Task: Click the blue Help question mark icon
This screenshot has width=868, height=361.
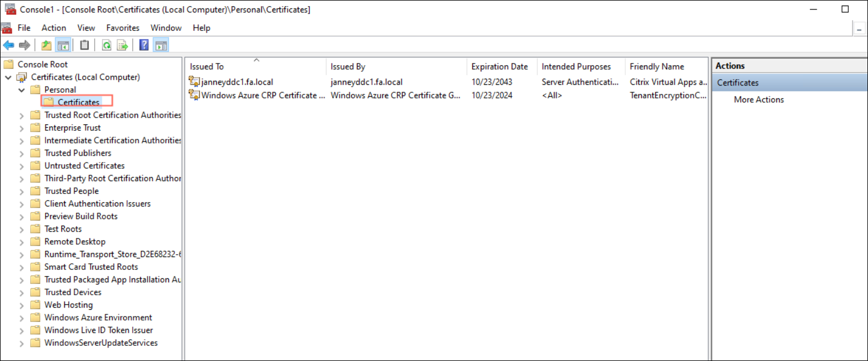Action: pos(144,46)
